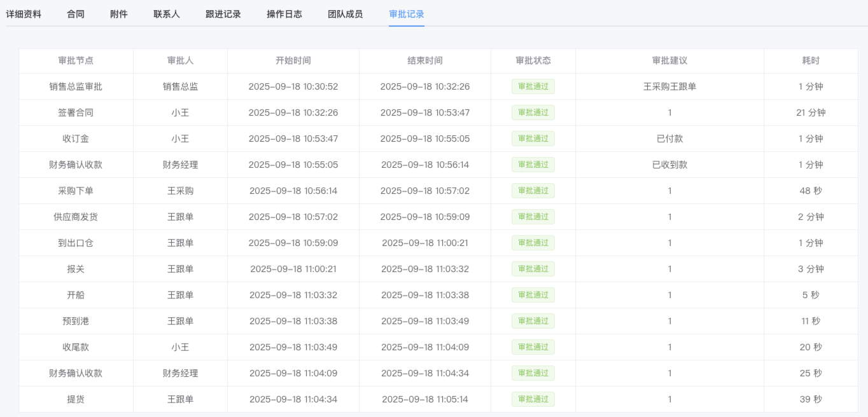Switch to the 团队成员 tab
This screenshot has height=417, width=868.
346,14
